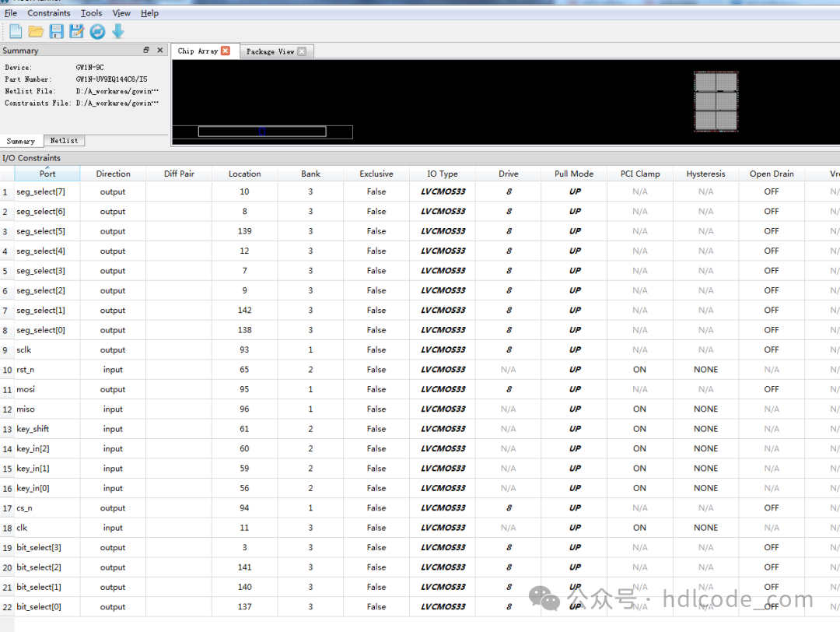The height and width of the screenshot is (632, 840).
Task: Open IO Type LVCMOS33 for key_in[0]
Action: (x=443, y=488)
